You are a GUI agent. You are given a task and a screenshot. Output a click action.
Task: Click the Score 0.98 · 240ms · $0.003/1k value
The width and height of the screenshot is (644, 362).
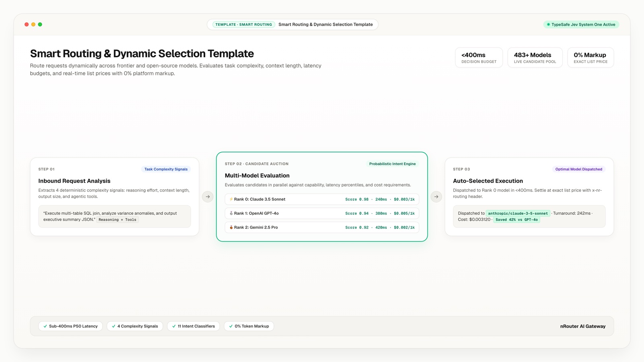(380, 199)
